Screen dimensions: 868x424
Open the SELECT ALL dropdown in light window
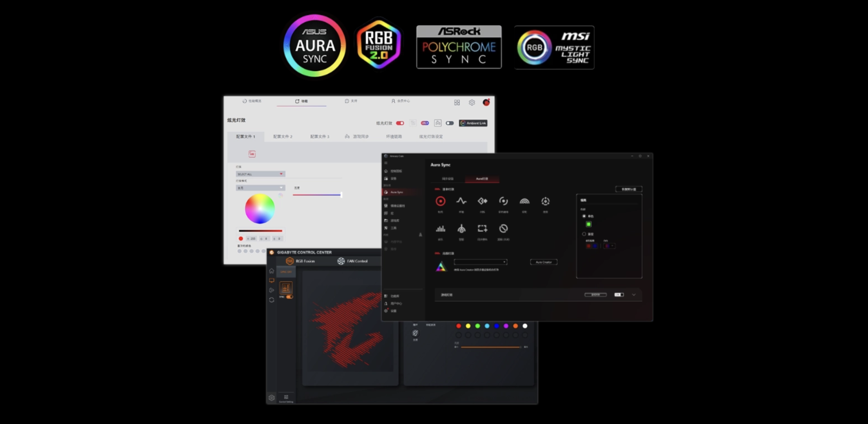coord(260,174)
